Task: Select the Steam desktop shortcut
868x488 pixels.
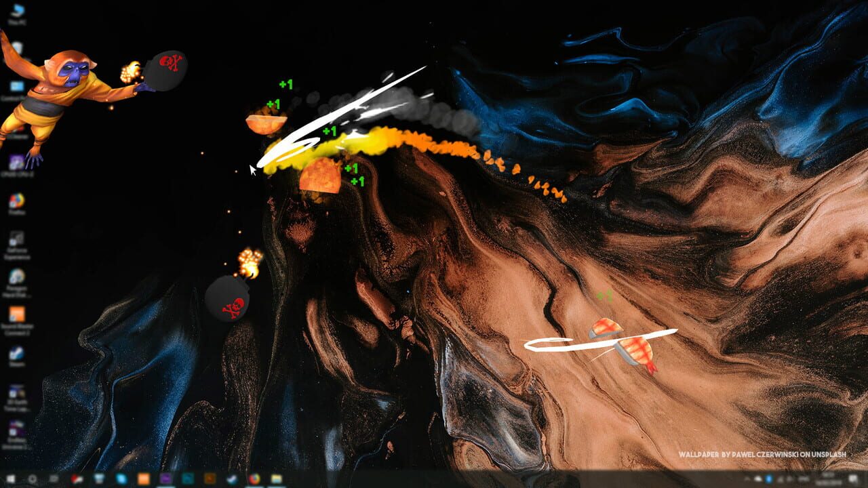Action: coord(17,357)
